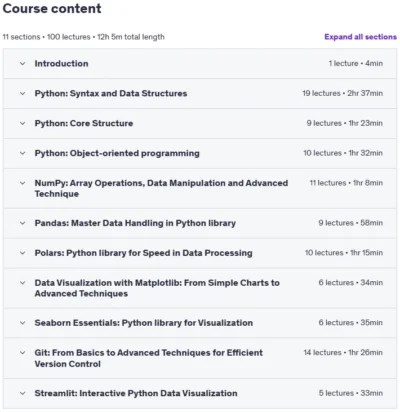Expand Python: Object-oriented programming chevron
The width and height of the screenshot is (400, 412).
[x=22, y=153]
